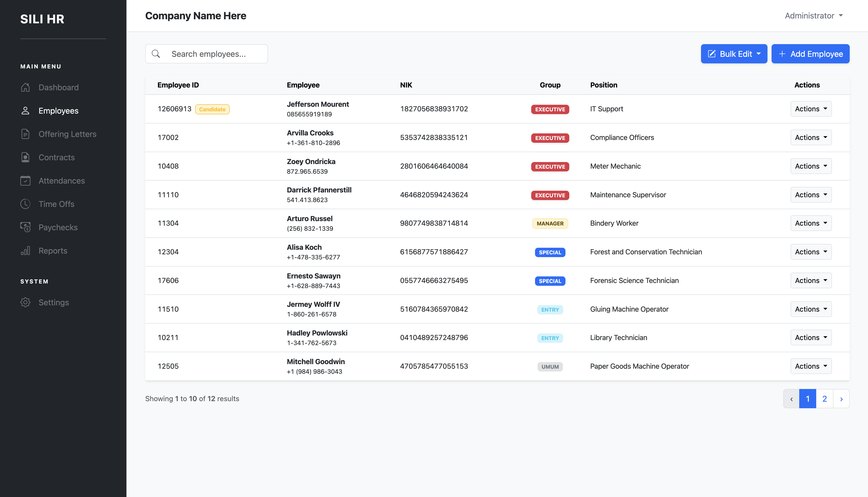Click the Employees person icon
Screen dimensions: 868x497
coord(25,111)
